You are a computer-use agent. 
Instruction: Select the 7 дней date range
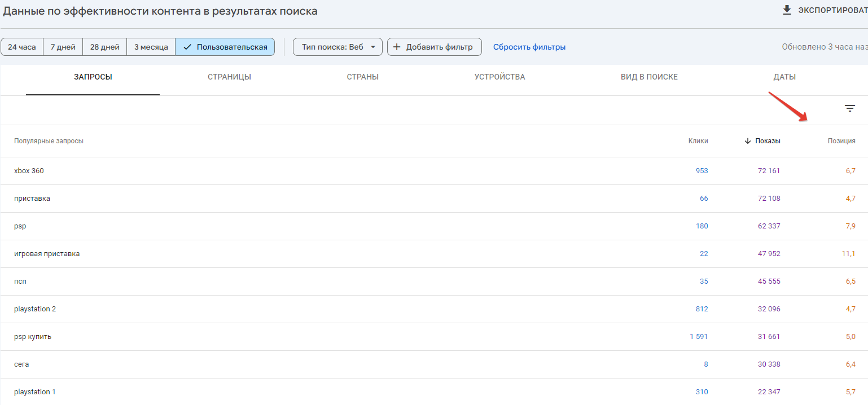[63, 47]
